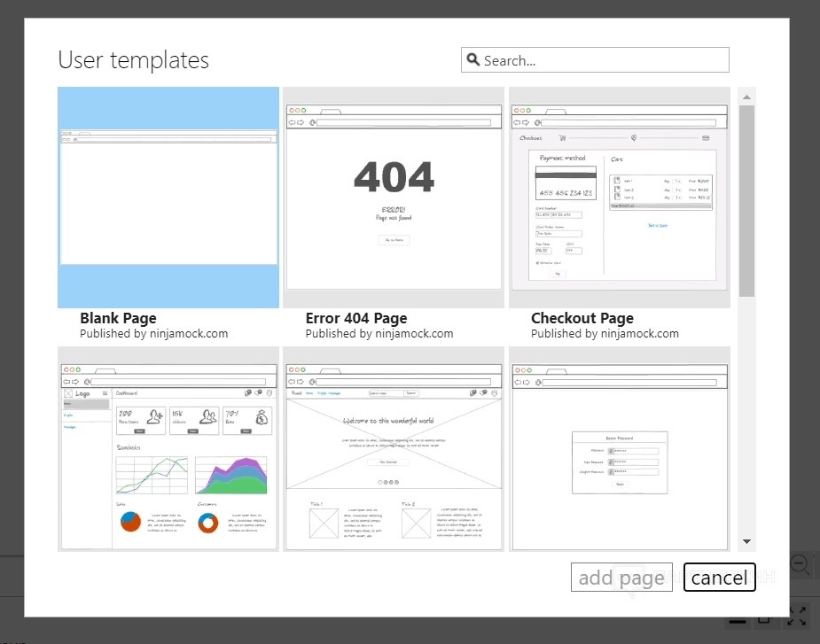Click the zoom out icon behind the dialog
The image size is (820, 644).
pyautogui.click(x=800, y=565)
